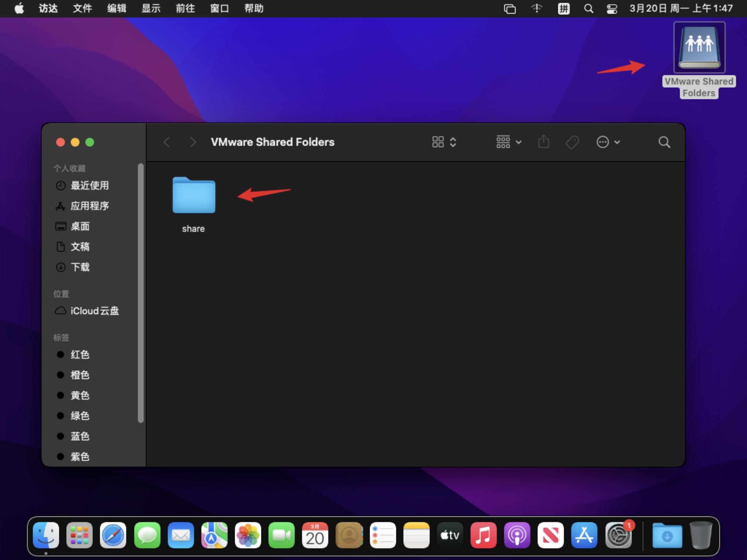Click the Share toolbar icon
This screenshot has height=560, width=747.
[543, 142]
